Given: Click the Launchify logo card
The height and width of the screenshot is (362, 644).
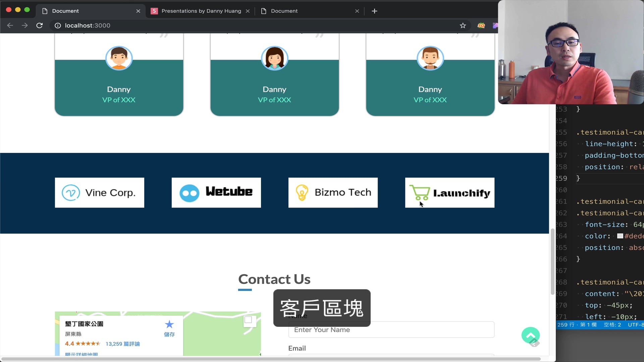Looking at the screenshot, I should [x=449, y=193].
